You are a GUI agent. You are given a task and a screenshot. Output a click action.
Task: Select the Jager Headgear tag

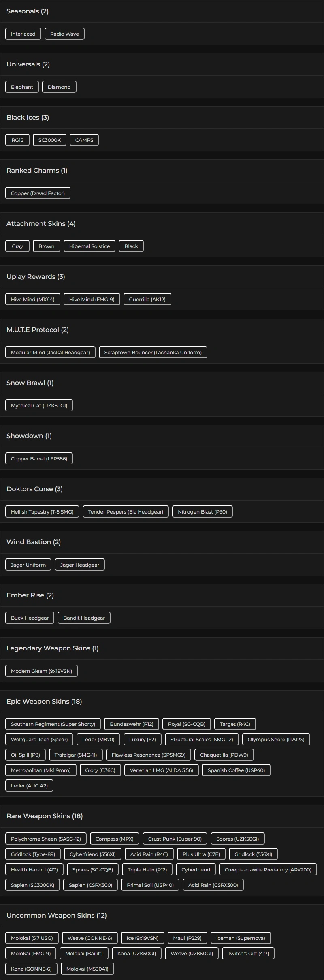(80, 565)
